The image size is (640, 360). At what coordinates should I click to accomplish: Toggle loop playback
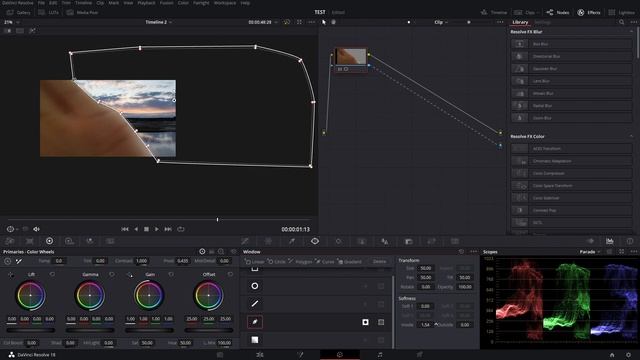click(x=181, y=229)
